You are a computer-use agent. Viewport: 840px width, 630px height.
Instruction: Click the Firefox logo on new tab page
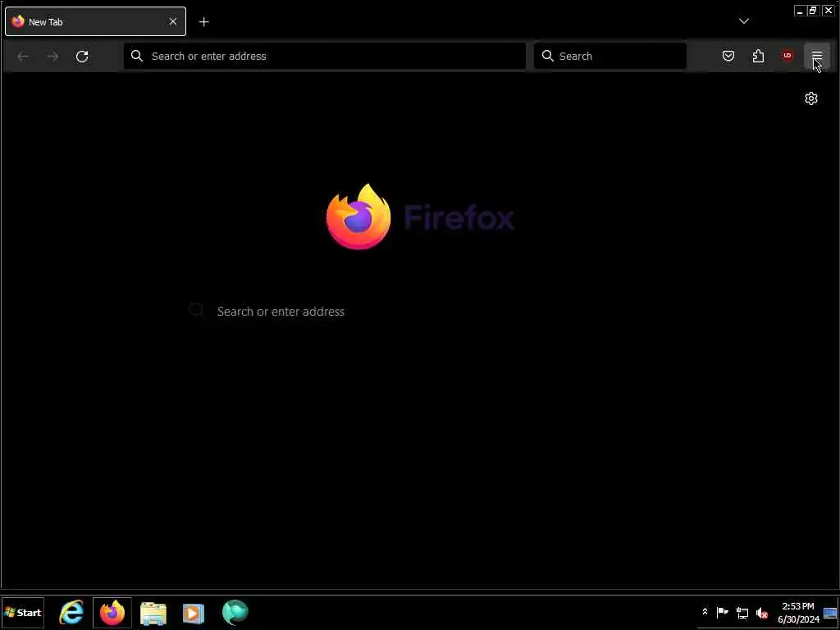tap(358, 217)
